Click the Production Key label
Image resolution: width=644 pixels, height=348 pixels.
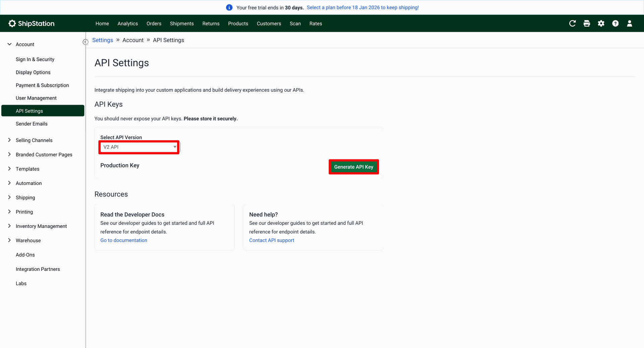[x=120, y=165]
